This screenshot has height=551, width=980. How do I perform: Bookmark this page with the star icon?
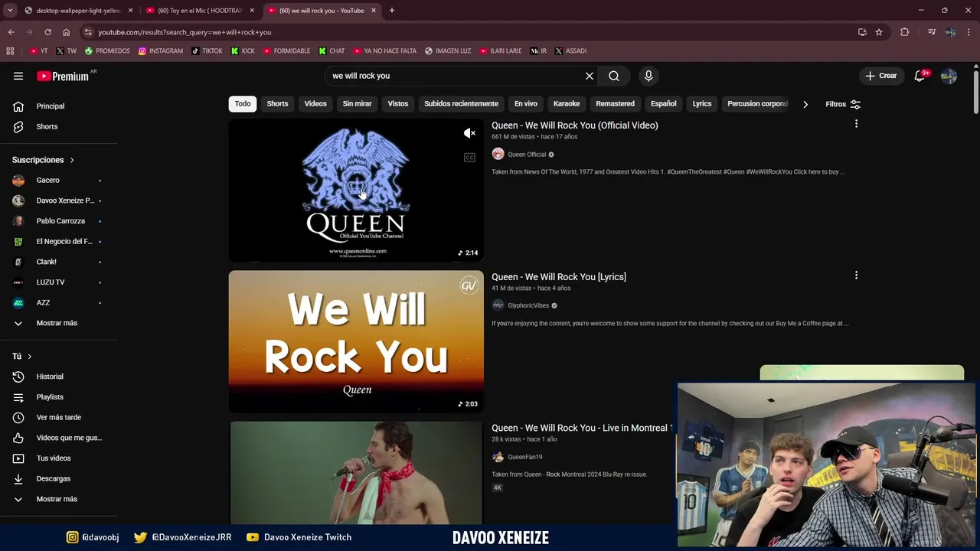click(879, 32)
